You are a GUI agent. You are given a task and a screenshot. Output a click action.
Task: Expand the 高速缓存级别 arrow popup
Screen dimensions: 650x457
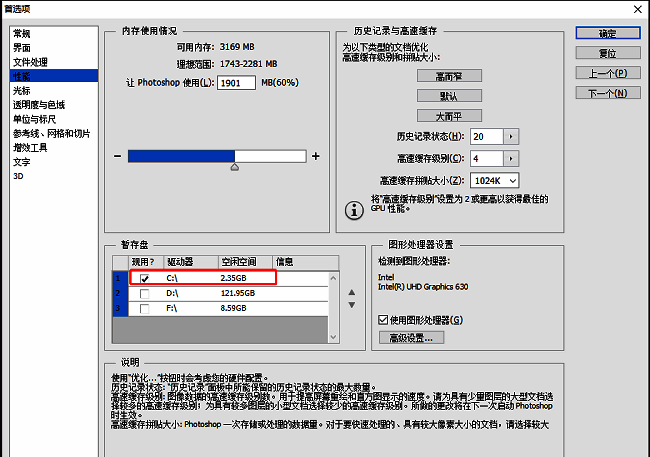click(x=511, y=158)
